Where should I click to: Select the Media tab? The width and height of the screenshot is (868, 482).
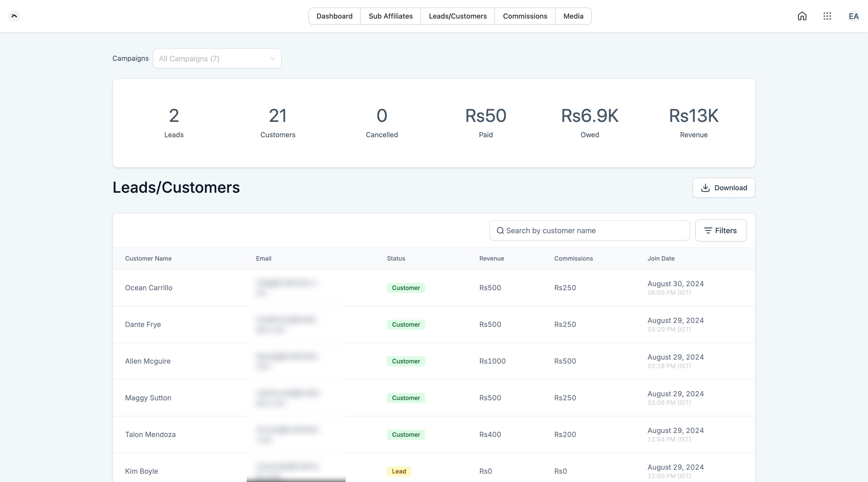(573, 16)
